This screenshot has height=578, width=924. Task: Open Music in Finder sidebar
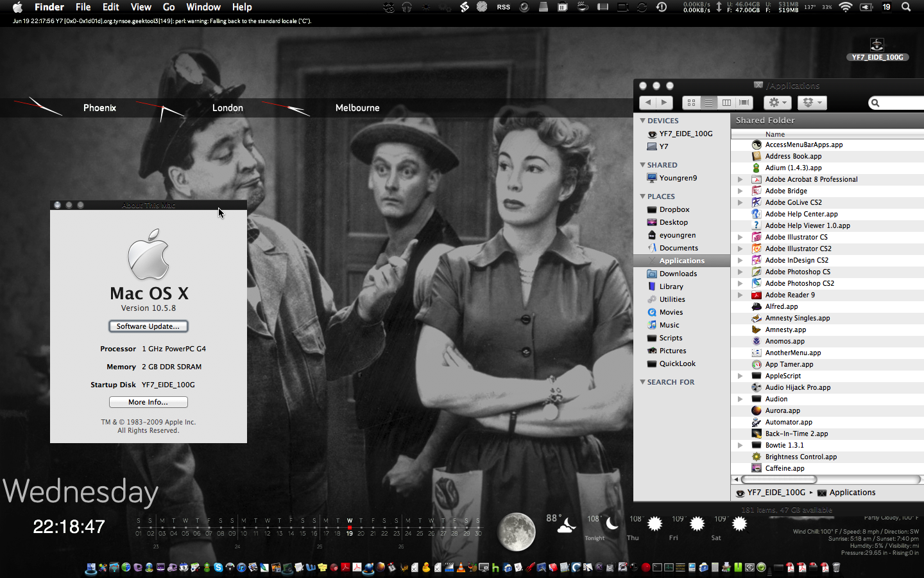(681, 325)
